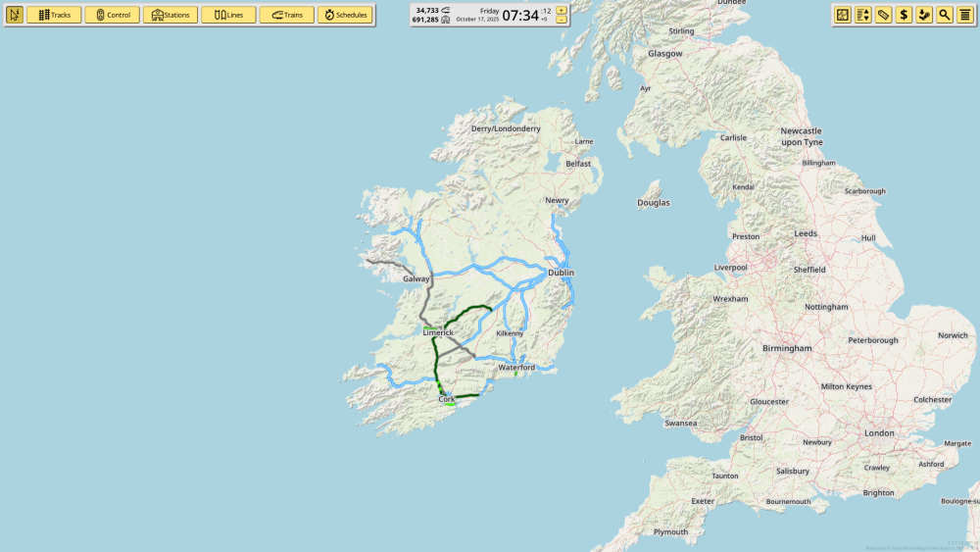
Task: Open the Trains panel
Action: point(286,15)
